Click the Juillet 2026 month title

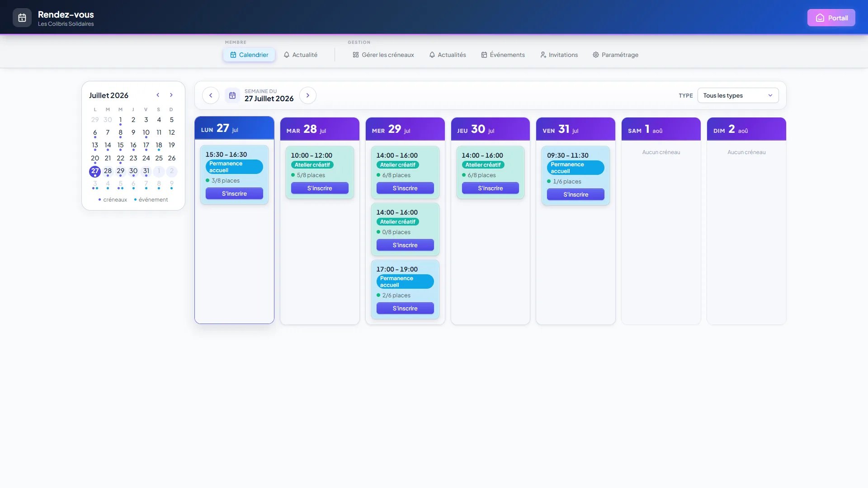coord(108,95)
